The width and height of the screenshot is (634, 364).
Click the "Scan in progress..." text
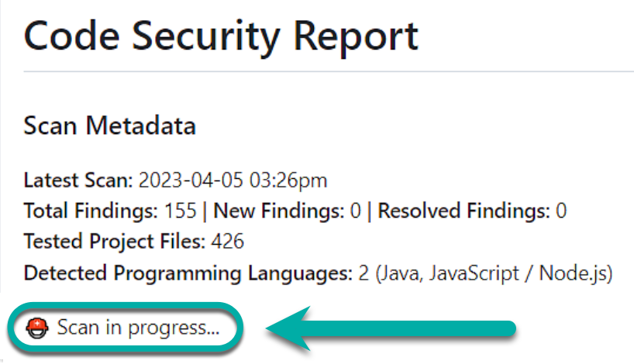pos(138,328)
